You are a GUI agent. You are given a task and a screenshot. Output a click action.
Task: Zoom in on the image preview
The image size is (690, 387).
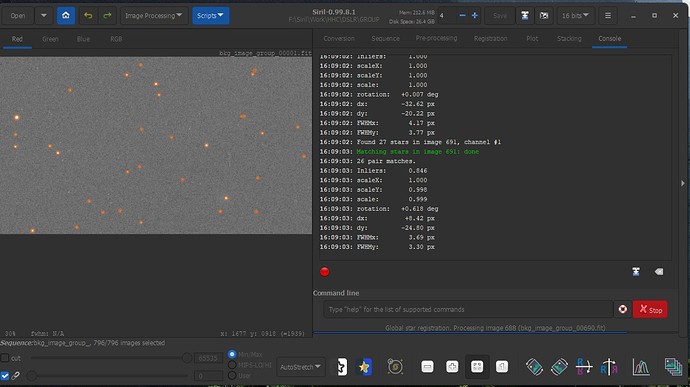pyautogui.click(x=452, y=366)
